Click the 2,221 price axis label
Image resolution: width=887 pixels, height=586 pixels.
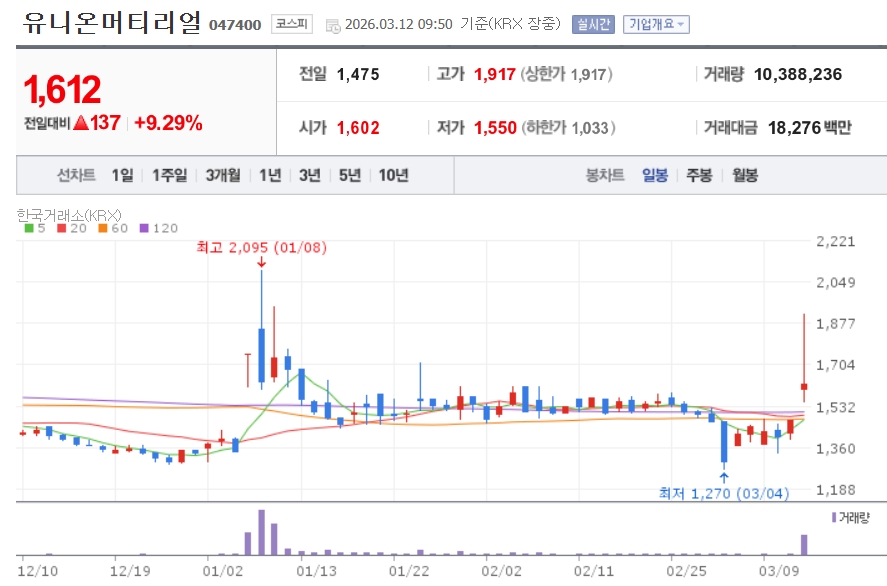[x=836, y=242]
